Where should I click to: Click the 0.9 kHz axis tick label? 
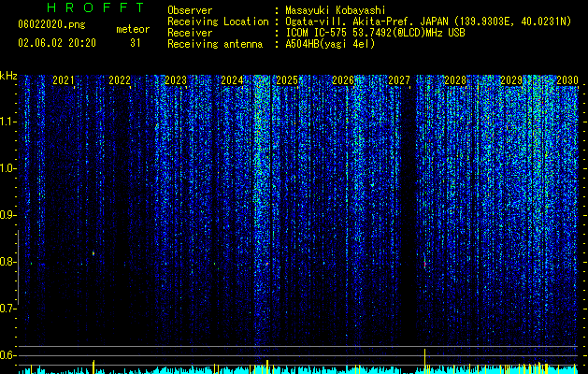(8, 215)
